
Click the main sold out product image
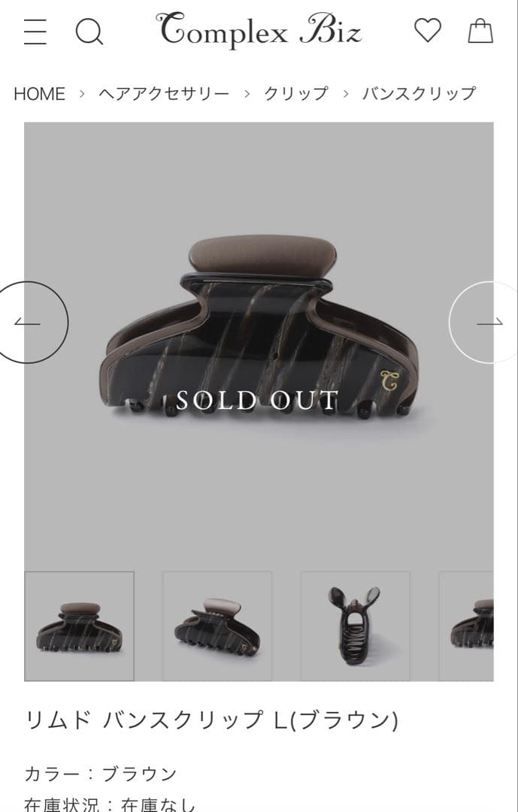click(259, 342)
